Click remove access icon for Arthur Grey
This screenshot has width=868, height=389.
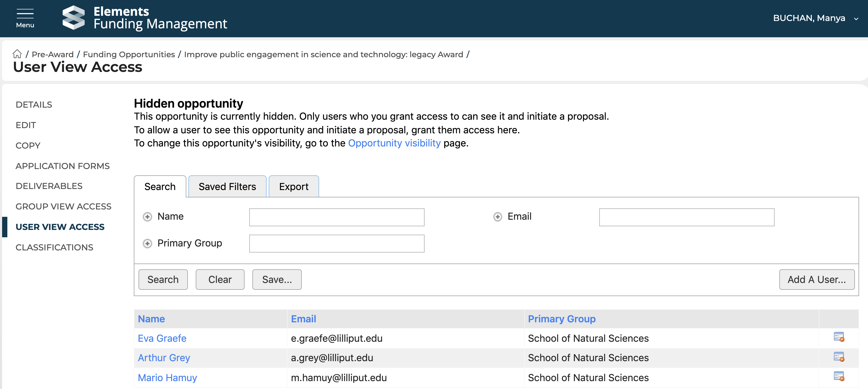(x=838, y=357)
